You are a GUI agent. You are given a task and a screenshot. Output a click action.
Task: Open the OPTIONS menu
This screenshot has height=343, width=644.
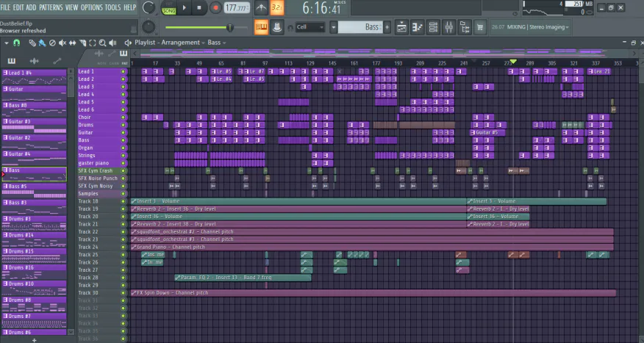92,7
